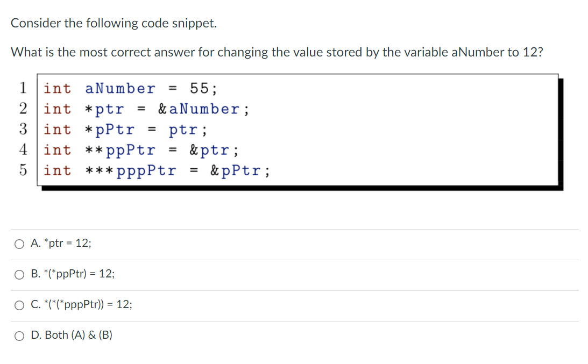Click answer text *(*ppPtr) = 12;
The height and width of the screenshot is (364, 588).
(73, 274)
